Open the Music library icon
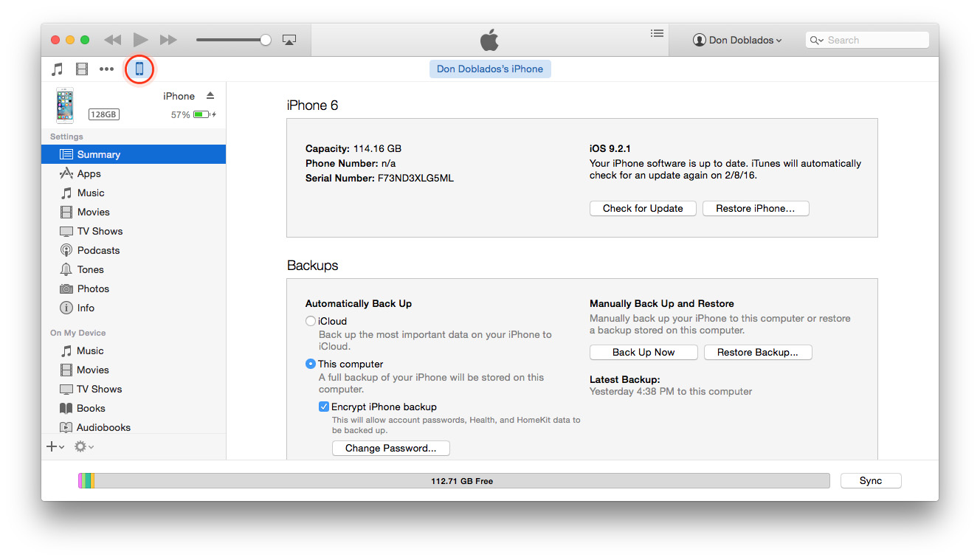980x560 pixels. (x=57, y=69)
